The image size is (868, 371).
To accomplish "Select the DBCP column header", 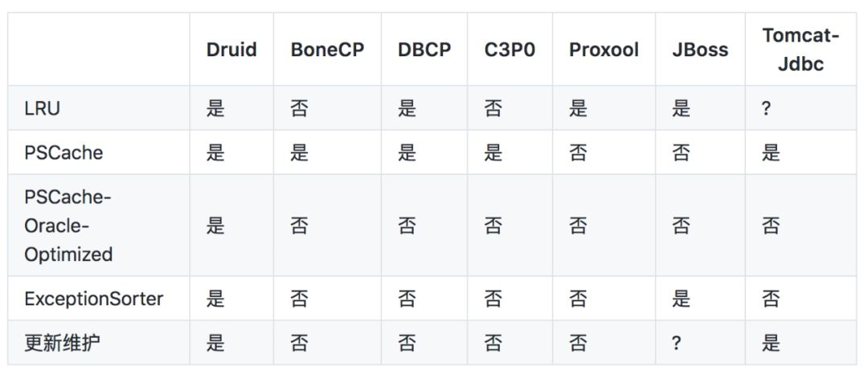I will 424,50.
